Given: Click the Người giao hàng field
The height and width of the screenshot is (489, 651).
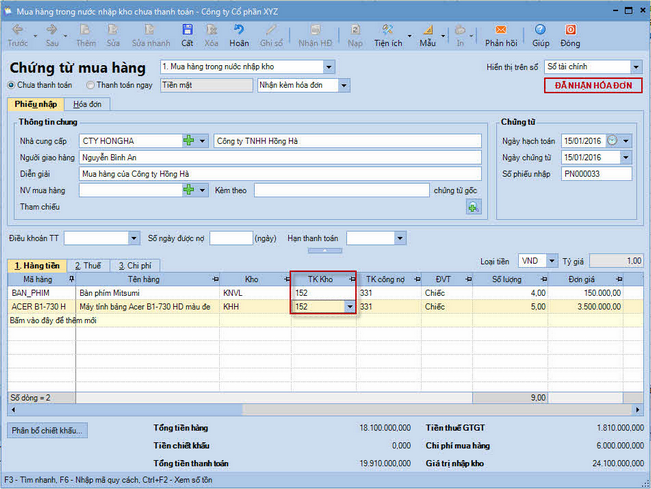Looking at the screenshot, I should point(280,157).
